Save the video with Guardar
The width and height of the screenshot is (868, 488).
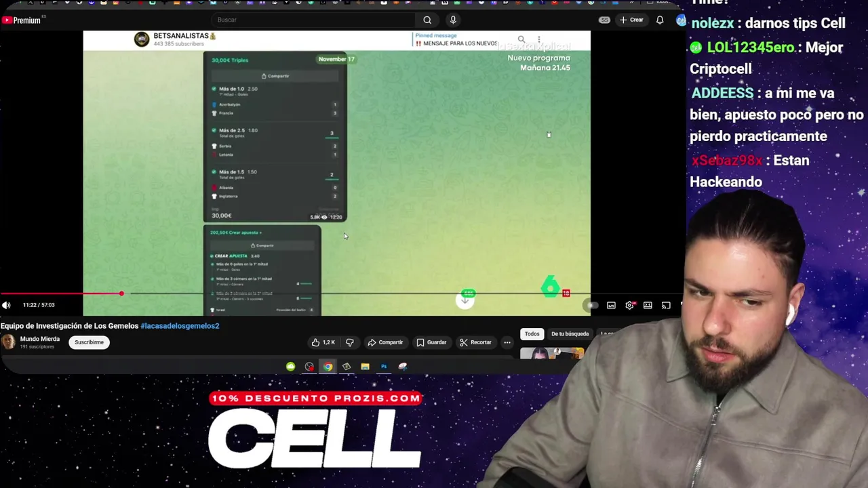coord(431,342)
